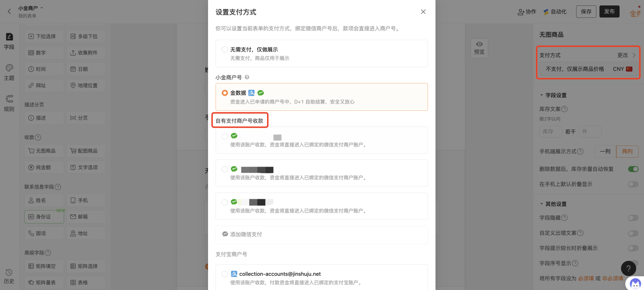Select the first WeChat merchant radio under 自有支付商户号收款
This screenshot has height=290, width=644.
[225, 136]
